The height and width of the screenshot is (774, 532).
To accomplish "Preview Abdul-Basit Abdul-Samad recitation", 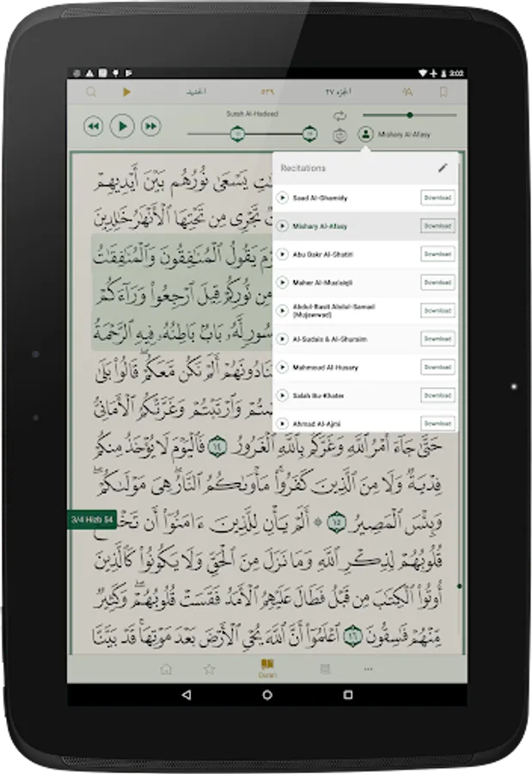I will pos(282,310).
